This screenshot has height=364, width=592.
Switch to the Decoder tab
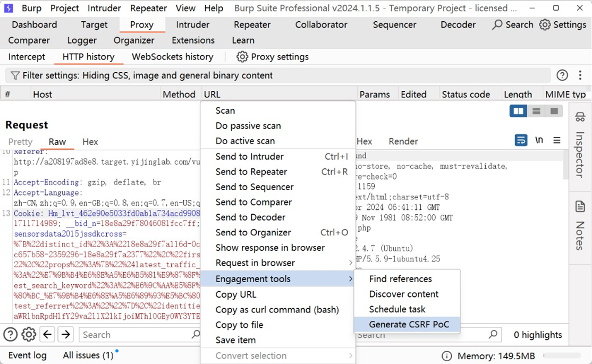tap(458, 24)
